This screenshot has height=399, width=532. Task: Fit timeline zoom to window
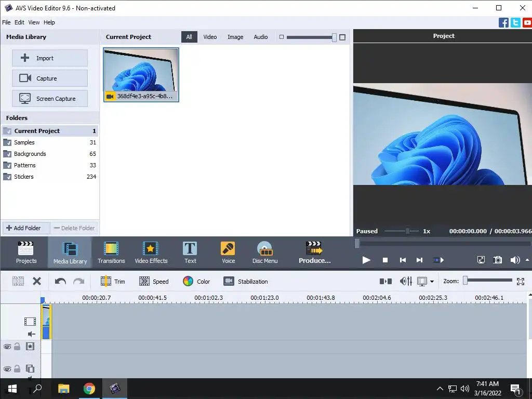coord(521,281)
